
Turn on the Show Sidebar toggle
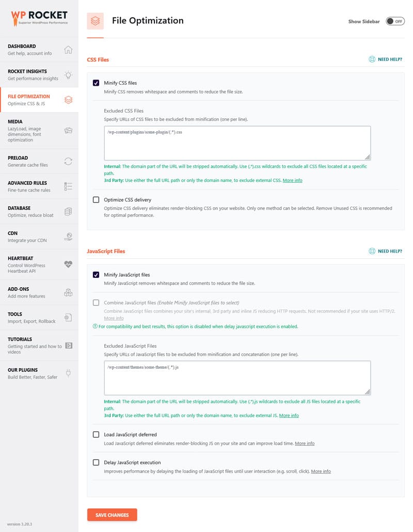(395, 22)
